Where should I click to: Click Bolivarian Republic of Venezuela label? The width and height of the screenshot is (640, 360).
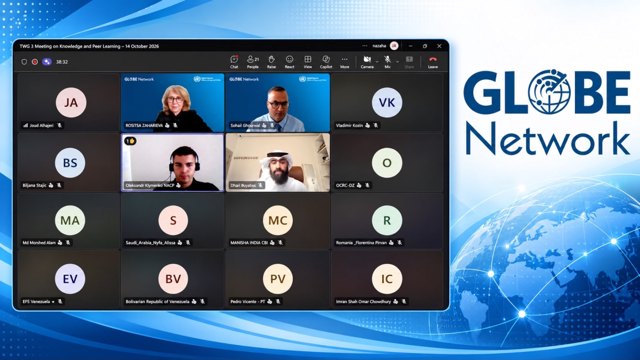coord(158,302)
